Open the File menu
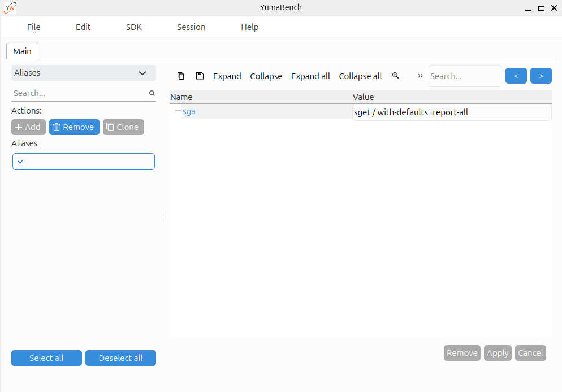The width and height of the screenshot is (562, 392). pos(34,27)
